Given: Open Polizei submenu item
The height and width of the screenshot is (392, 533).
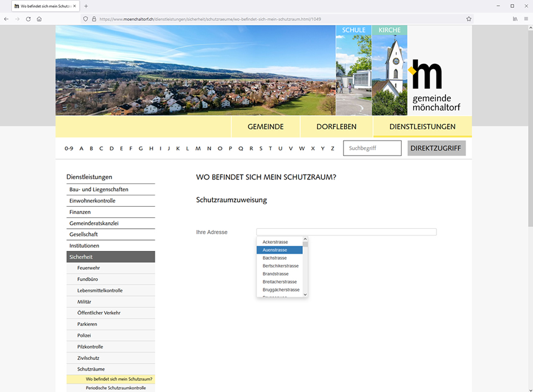Looking at the screenshot, I should 111,335.
